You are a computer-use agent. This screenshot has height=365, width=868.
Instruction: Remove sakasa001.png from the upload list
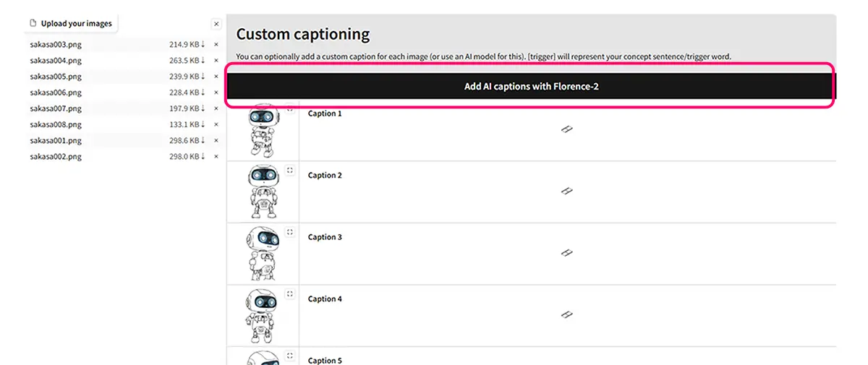point(216,140)
